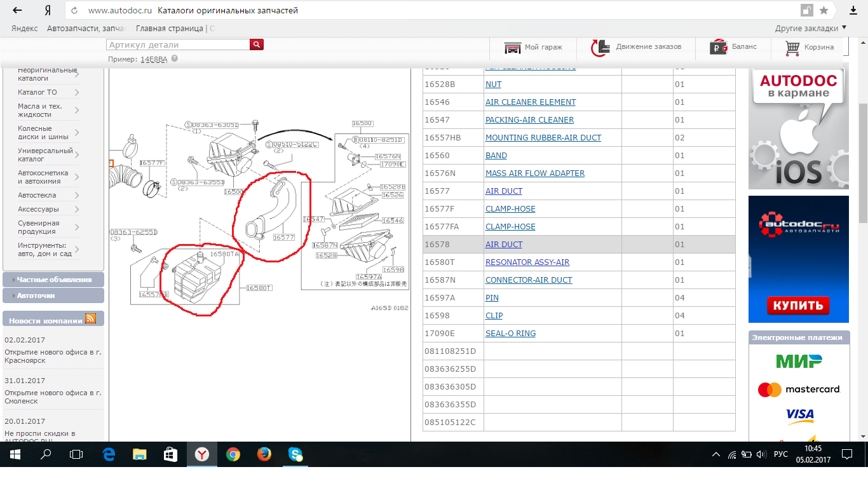Screen dimensions: 868x488
Task: Open the Частные объявления section
Action: (x=53, y=280)
